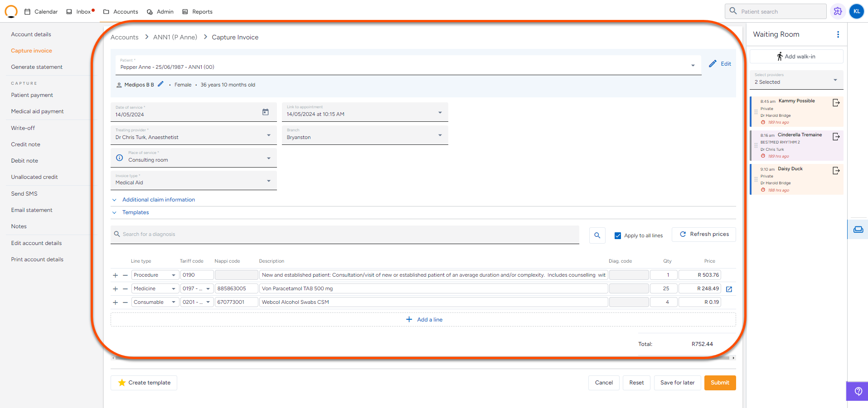Open Waiting Room three-dot options menu
Screen dimensions: 868x408
tap(838, 34)
